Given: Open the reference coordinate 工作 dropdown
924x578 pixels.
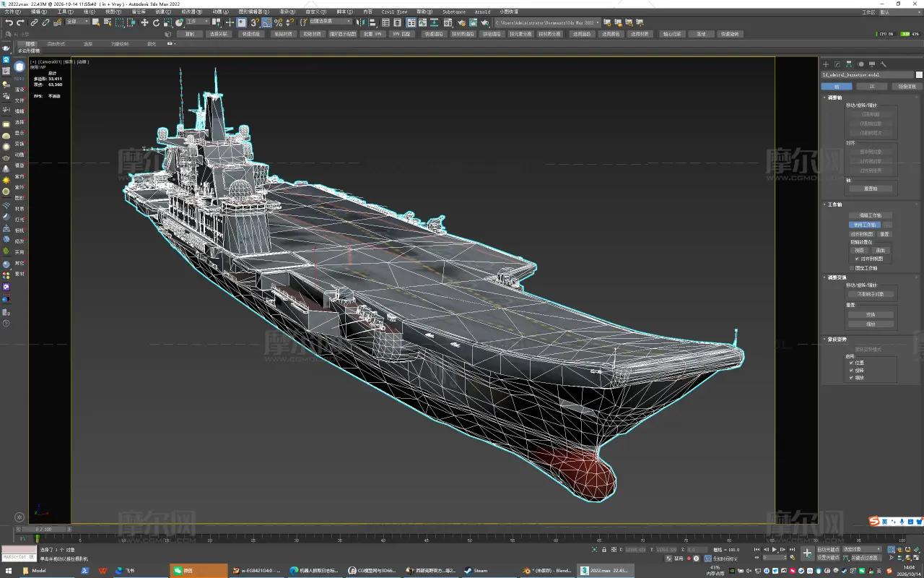Looking at the screenshot, I should click(198, 22).
